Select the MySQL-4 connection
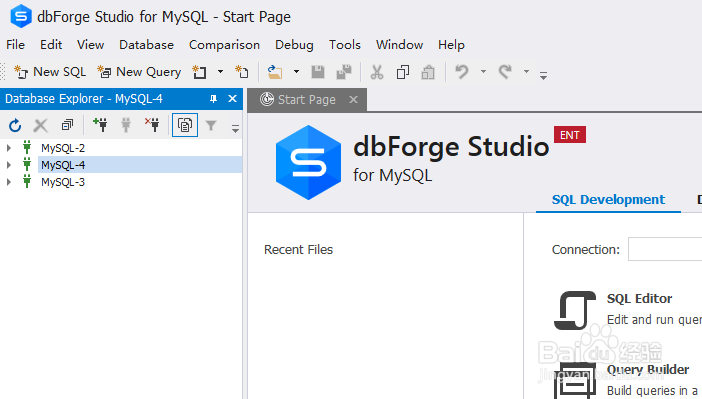 click(x=63, y=165)
